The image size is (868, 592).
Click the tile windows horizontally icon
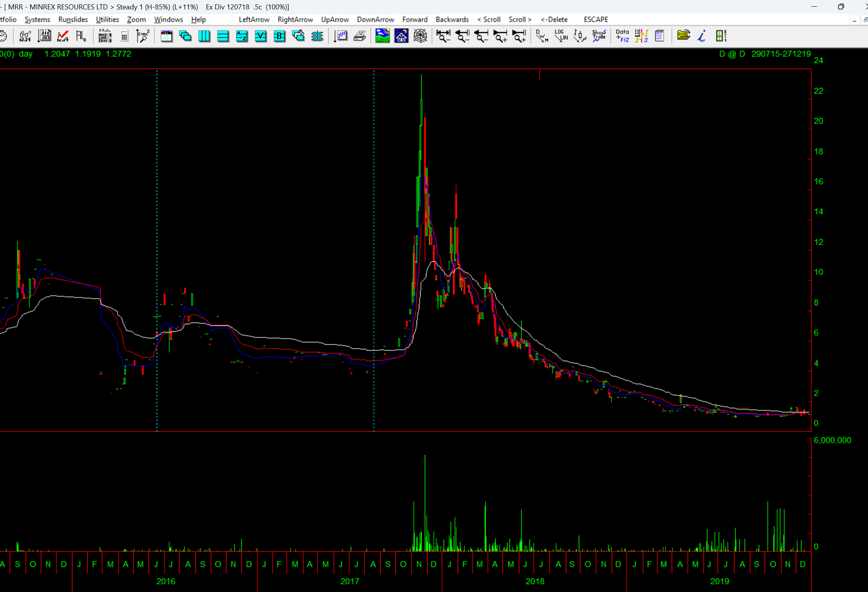(223, 36)
